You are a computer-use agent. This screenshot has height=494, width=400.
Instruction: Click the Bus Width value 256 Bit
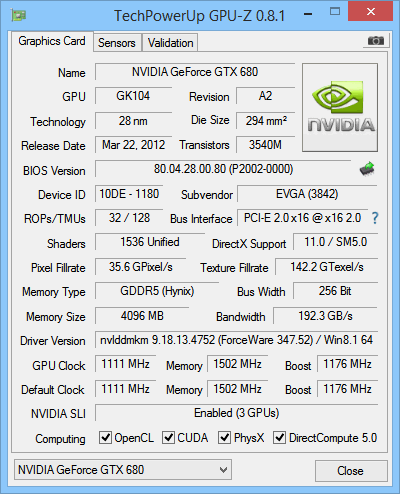click(x=335, y=291)
